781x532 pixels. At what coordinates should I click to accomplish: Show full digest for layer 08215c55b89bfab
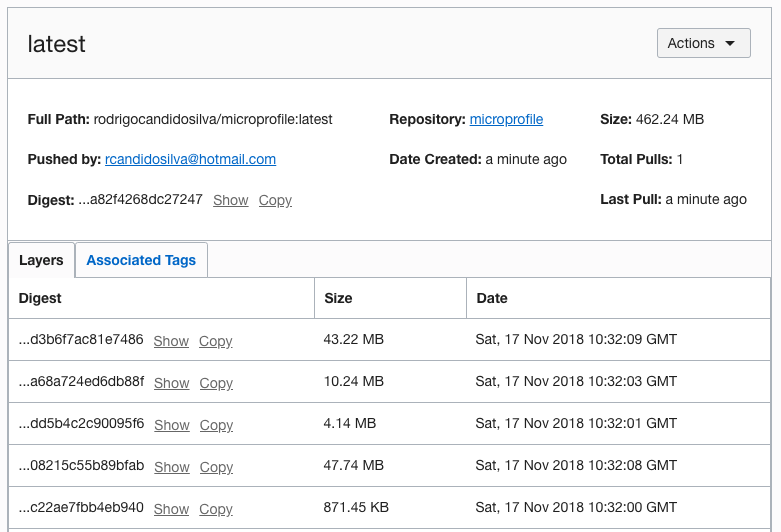171,467
